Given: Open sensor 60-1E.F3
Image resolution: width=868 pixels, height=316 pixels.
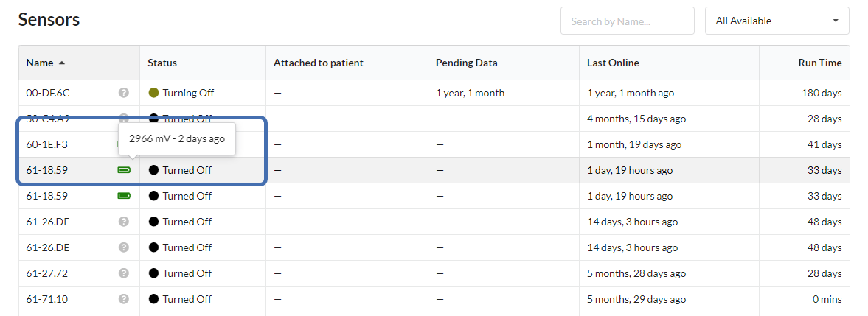Looking at the screenshot, I should tap(47, 144).
